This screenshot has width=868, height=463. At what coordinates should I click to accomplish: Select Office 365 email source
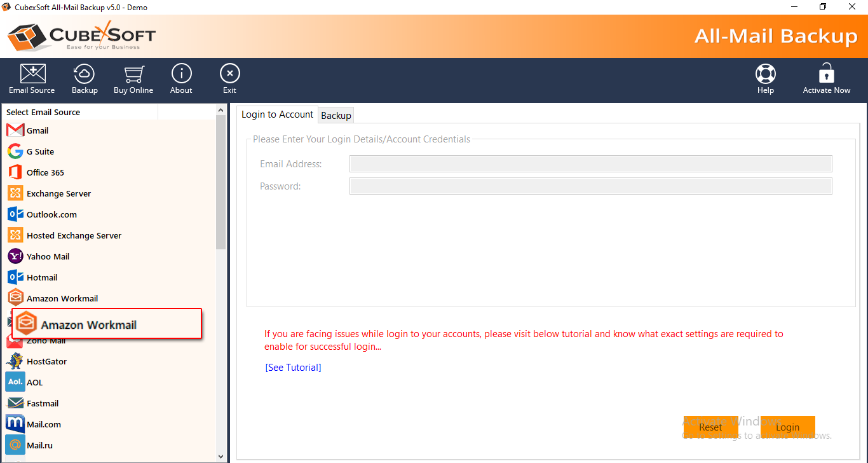(44, 172)
